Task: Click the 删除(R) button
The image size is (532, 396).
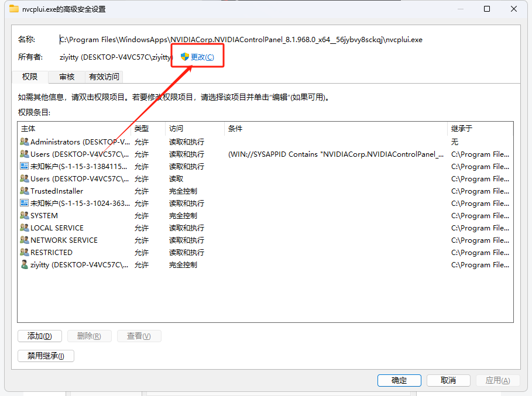Action: point(89,336)
